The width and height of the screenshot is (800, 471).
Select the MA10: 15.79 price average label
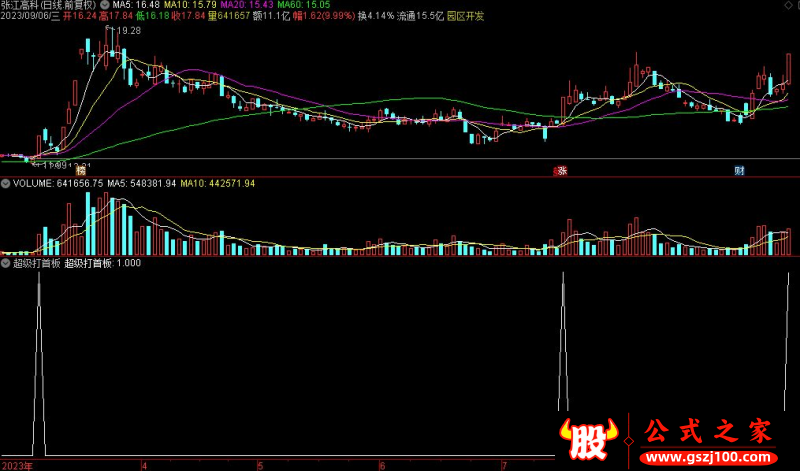pyautogui.click(x=190, y=5)
